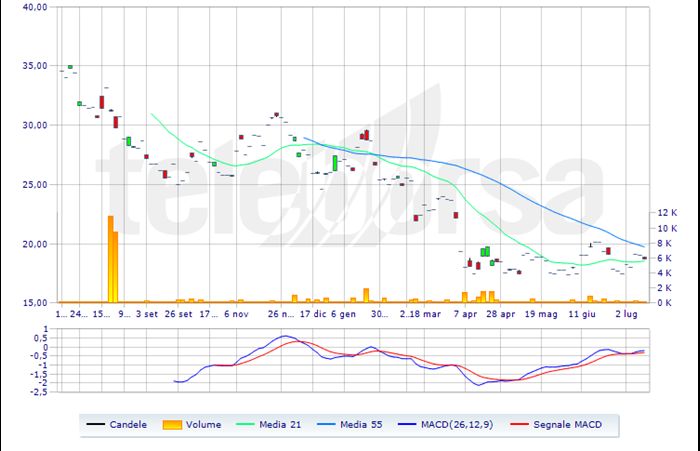Click the 10 K volume axis label
This screenshot has height=451, width=700.
pyautogui.click(x=667, y=229)
